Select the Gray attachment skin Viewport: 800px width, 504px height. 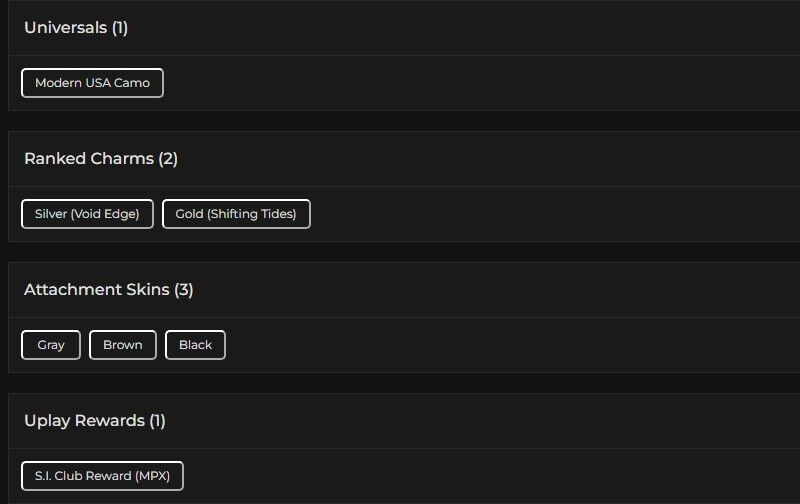pos(51,345)
